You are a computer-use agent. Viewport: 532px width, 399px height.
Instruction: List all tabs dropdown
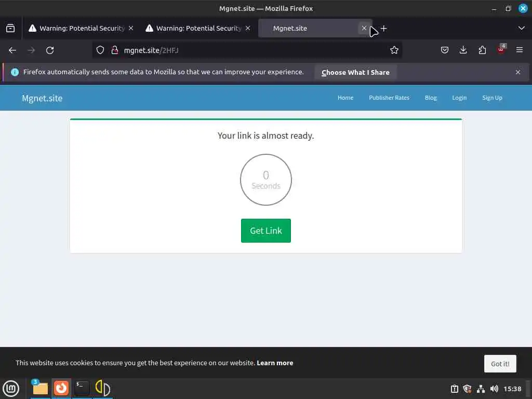(x=522, y=28)
